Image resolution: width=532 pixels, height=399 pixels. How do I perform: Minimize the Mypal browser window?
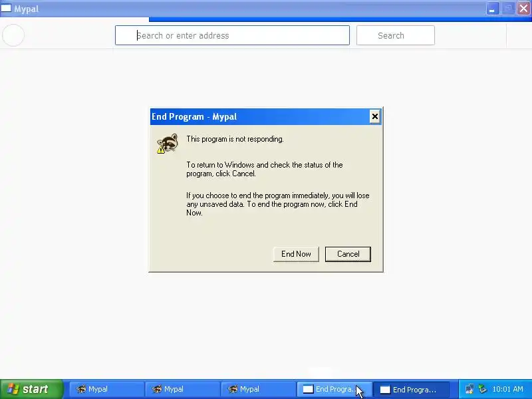[x=492, y=9]
